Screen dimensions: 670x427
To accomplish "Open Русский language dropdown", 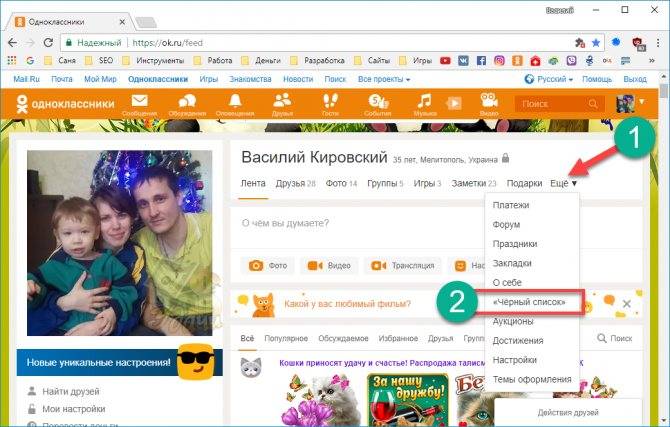I will point(549,78).
